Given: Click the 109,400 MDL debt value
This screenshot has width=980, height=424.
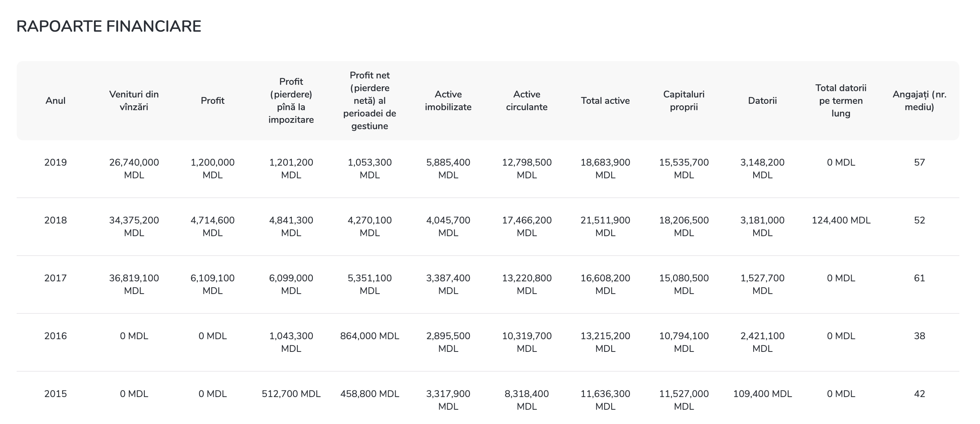Looking at the screenshot, I should pyautogui.click(x=762, y=394).
